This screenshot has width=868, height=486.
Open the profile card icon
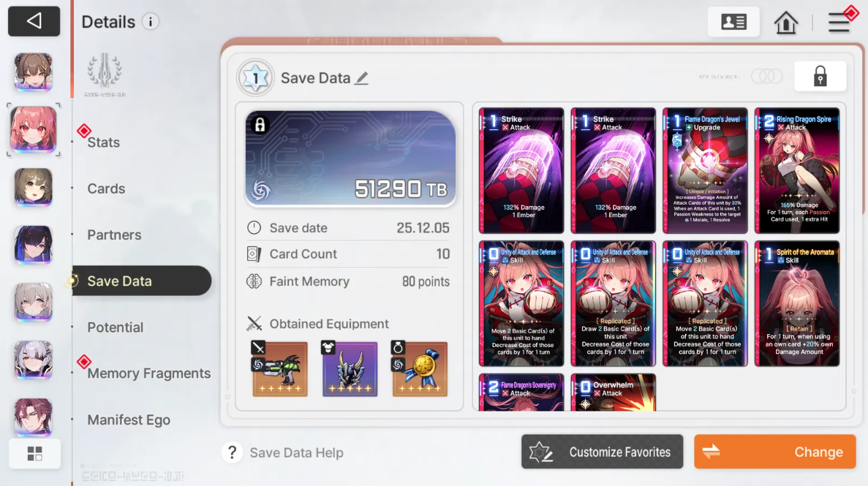[733, 22]
